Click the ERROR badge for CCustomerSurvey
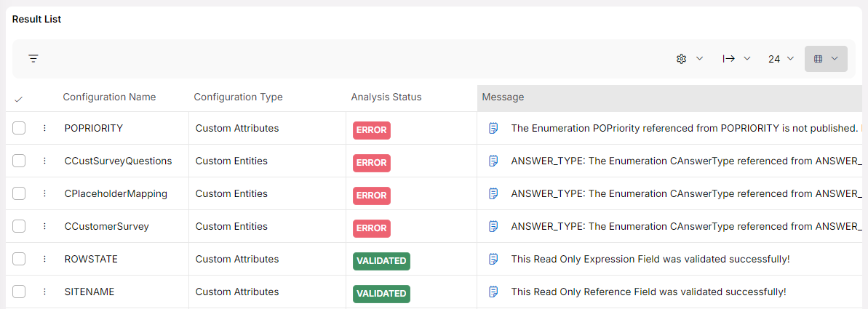 [372, 228]
